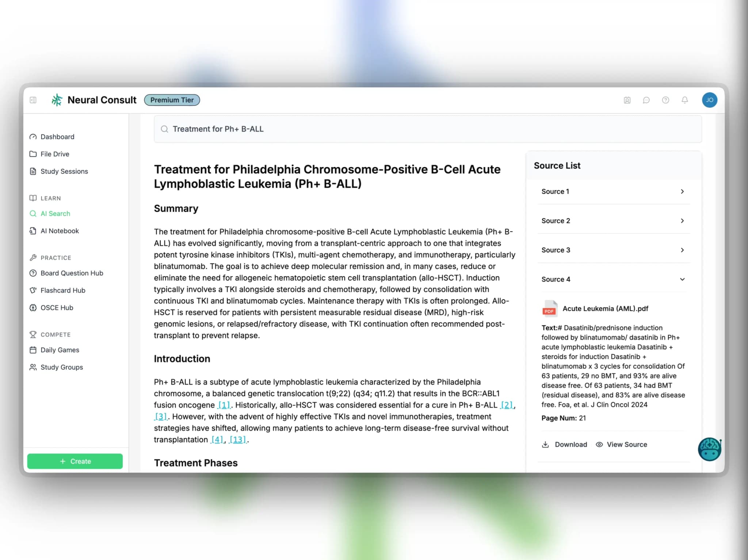The height and width of the screenshot is (560, 748).
Task: Open the AI Search tool
Action: 55,213
